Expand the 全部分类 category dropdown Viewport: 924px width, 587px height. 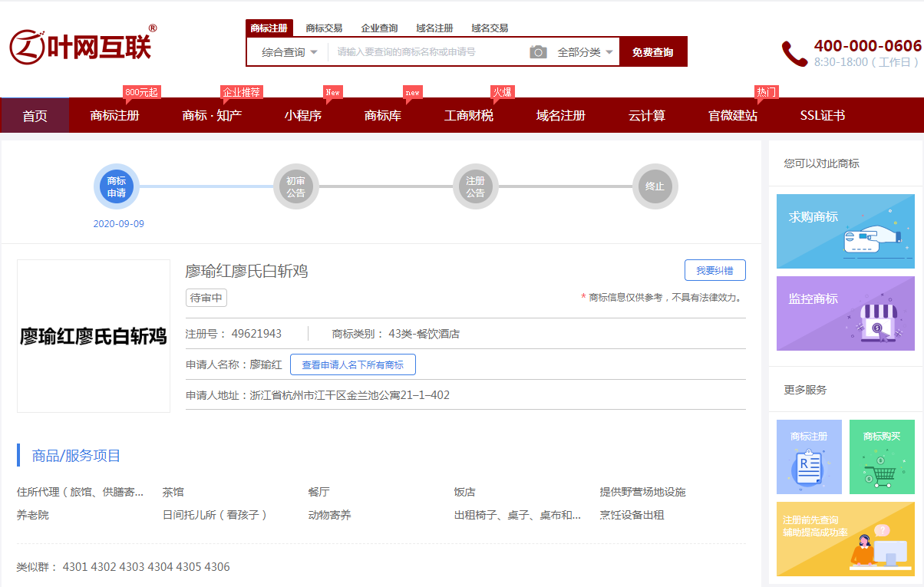586,52
